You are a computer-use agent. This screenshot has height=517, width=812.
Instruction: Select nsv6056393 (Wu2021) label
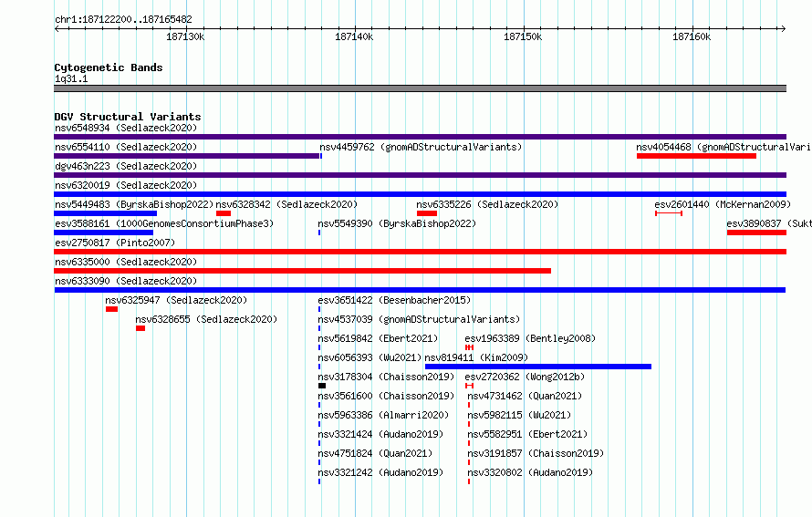click(x=370, y=357)
